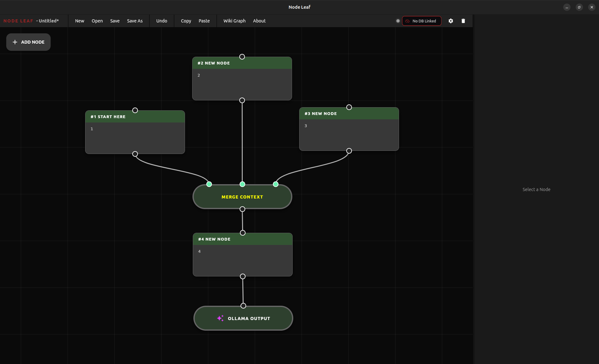Click bottom connector of #1 Start Here
Image resolution: width=599 pixels, height=364 pixels.
click(135, 154)
